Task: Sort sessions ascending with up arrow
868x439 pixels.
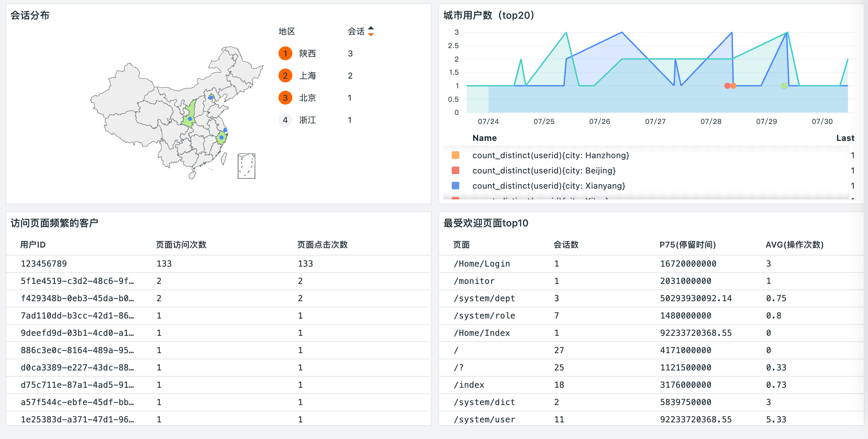Action: 371,28
